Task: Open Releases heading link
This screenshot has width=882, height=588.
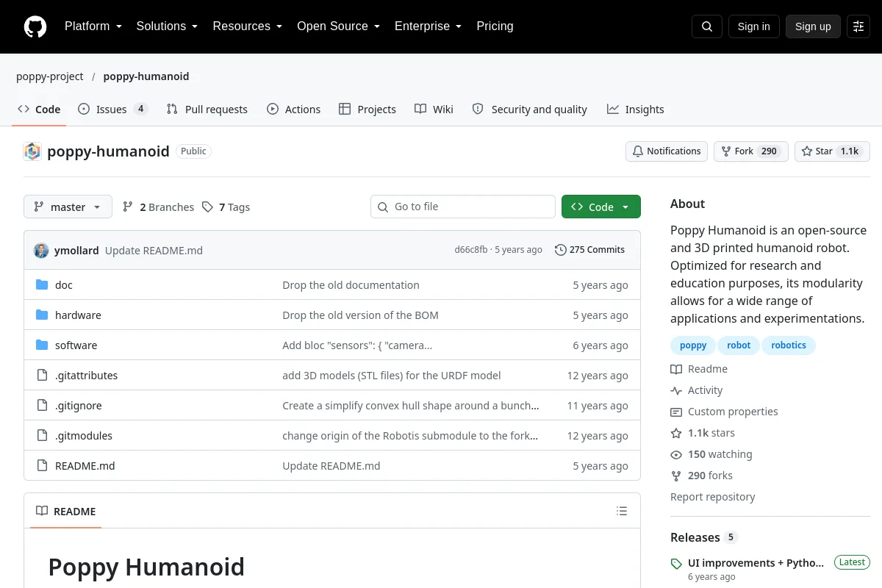Action: 695,537
